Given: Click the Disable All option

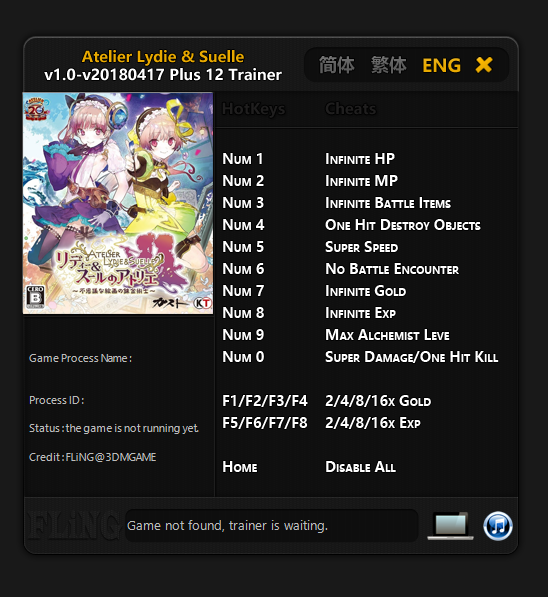Looking at the screenshot, I should coord(360,467).
